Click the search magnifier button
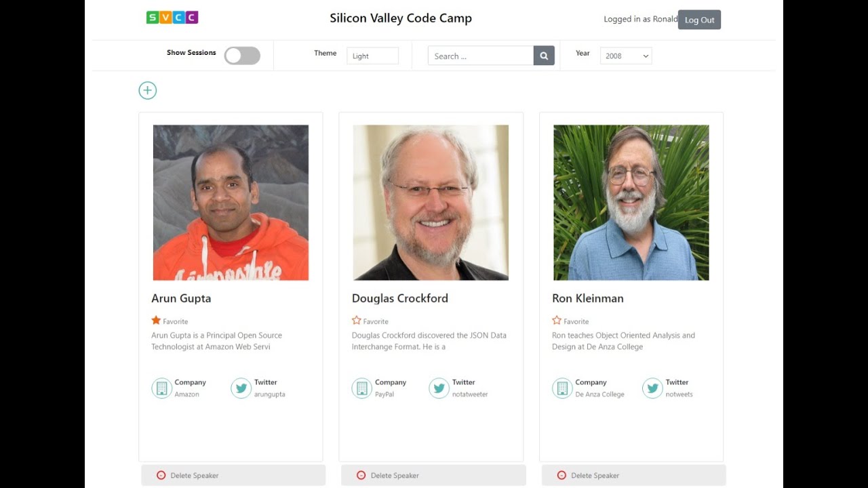868x488 pixels. coord(544,56)
